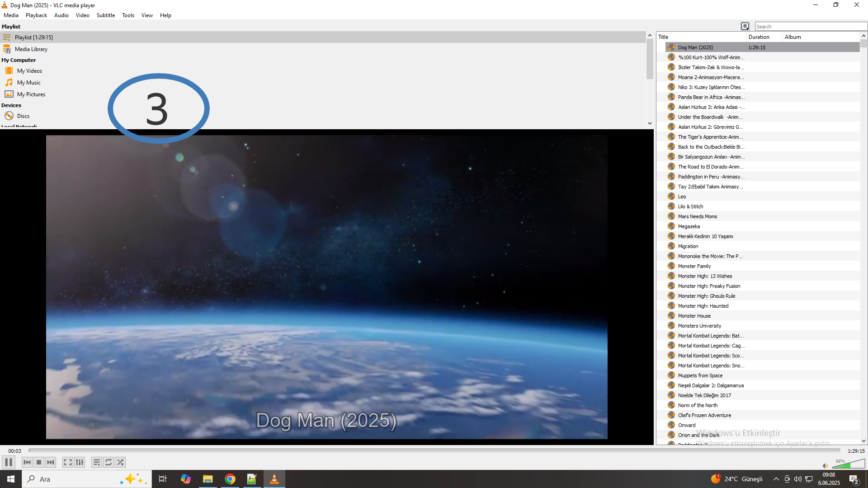Go to previous media in playlist
Image resolution: width=868 pixels, height=488 pixels.
(27, 462)
